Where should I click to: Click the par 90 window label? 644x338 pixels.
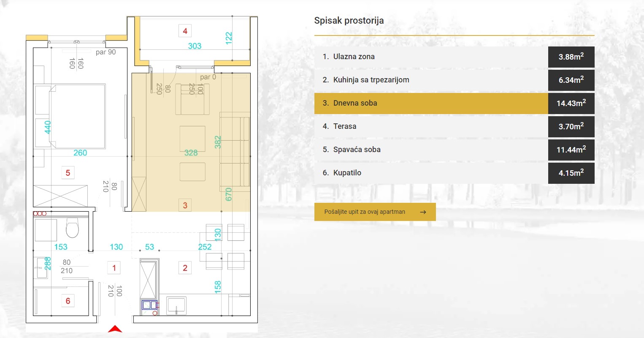pyautogui.click(x=106, y=52)
